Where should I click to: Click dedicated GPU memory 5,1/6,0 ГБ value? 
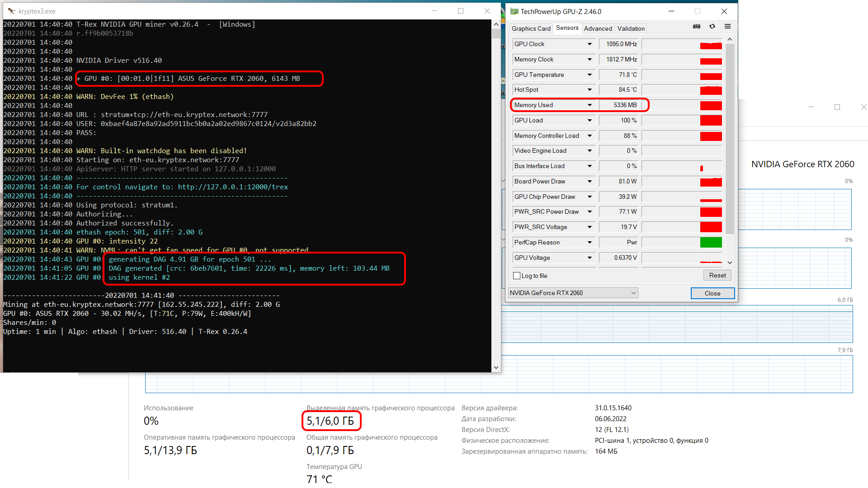[x=330, y=421]
